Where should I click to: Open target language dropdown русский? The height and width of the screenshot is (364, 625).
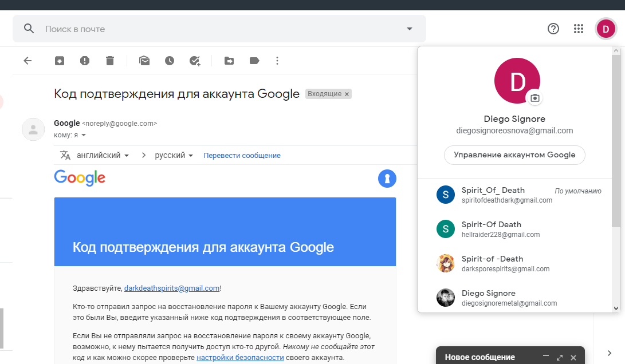point(174,155)
